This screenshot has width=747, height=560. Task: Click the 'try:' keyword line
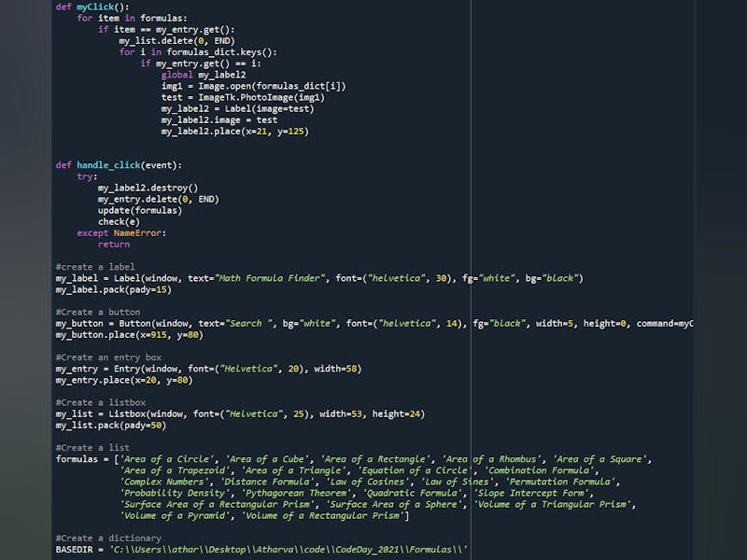point(87,176)
